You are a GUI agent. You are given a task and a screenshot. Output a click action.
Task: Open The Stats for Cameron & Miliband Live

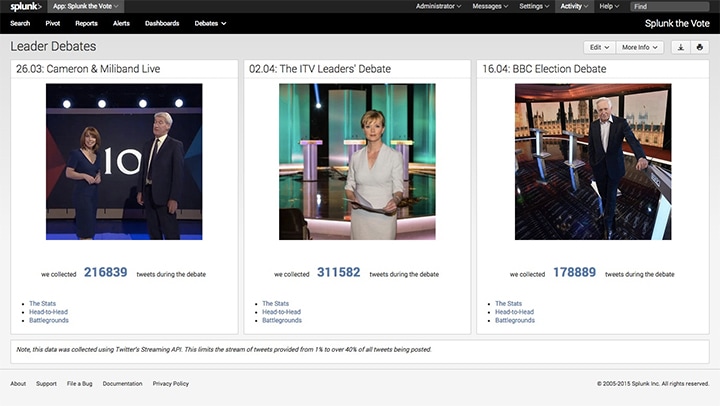pos(42,304)
